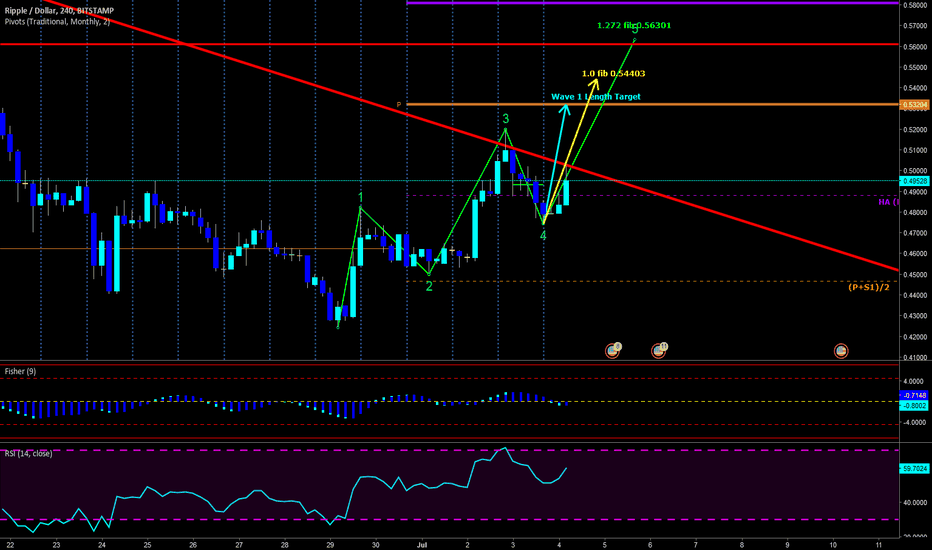Image resolution: width=932 pixels, height=550 pixels.
Task: Select the purple HA label at right edge
Action: 888,202
